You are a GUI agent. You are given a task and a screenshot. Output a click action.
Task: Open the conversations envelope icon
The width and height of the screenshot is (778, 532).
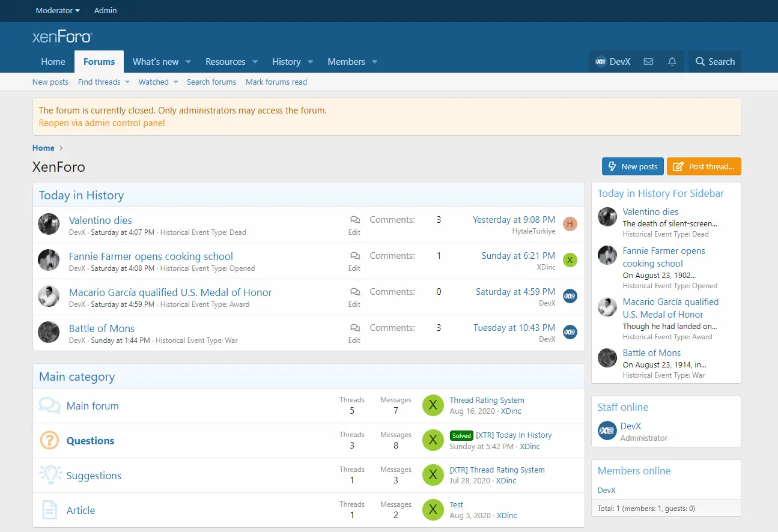(648, 62)
